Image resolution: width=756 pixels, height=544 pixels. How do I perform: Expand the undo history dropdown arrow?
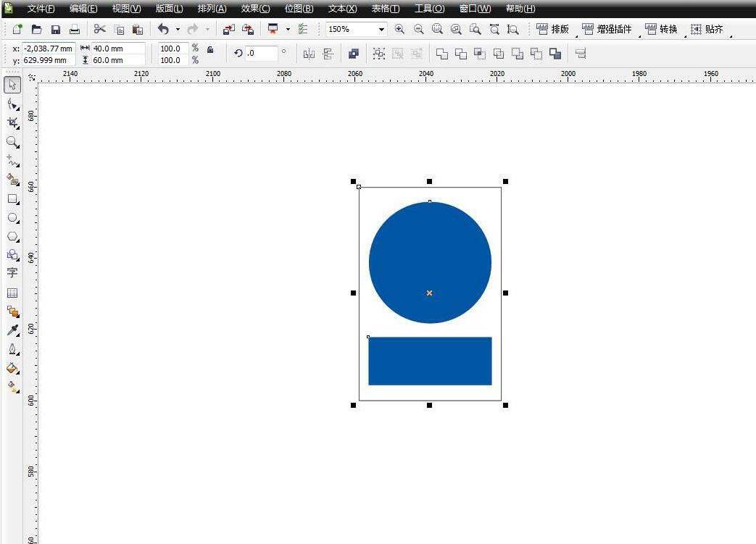178,30
